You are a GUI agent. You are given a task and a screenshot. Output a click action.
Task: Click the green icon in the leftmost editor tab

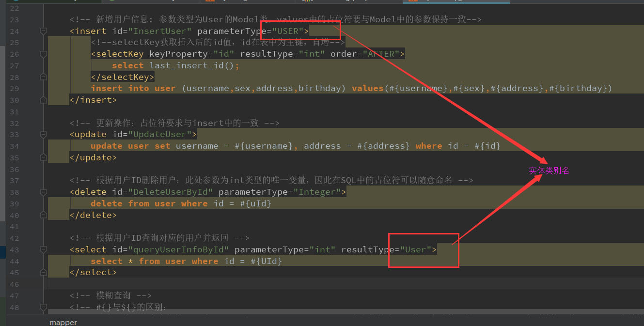tap(16, 1)
